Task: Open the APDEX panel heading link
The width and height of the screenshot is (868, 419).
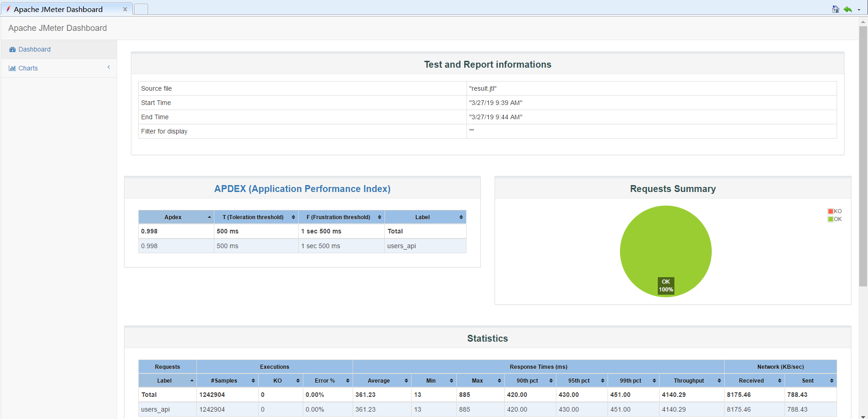Action: [302, 189]
